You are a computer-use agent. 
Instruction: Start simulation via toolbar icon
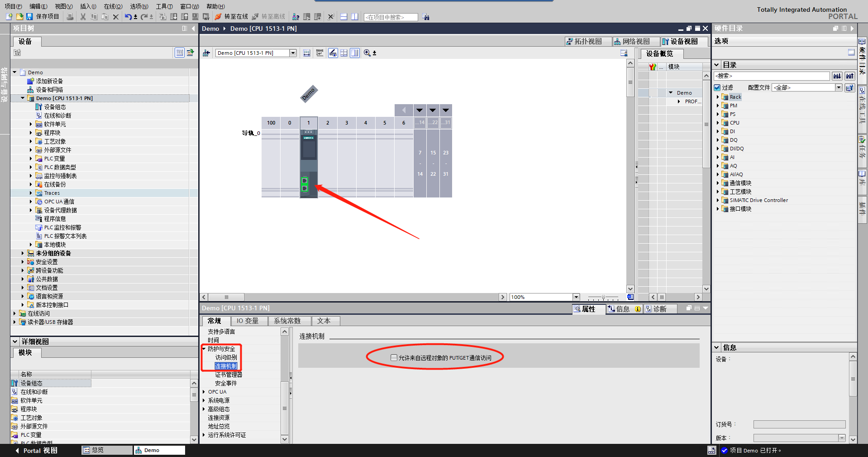click(196, 17)
